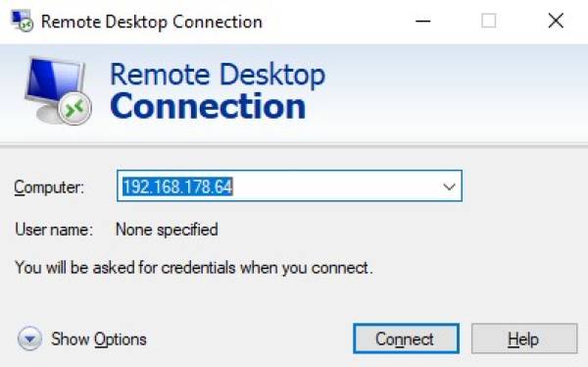Viewport: 588px width, 367px height.
Task: Click the None specified text
Action: (x=167, y=230)
